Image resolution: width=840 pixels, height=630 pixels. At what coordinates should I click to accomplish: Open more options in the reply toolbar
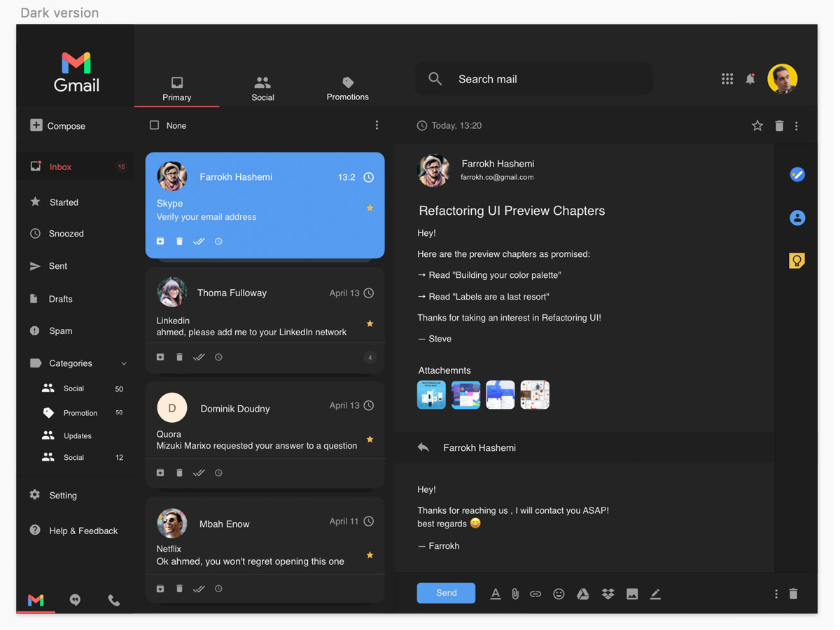click(x=776, y=594)
